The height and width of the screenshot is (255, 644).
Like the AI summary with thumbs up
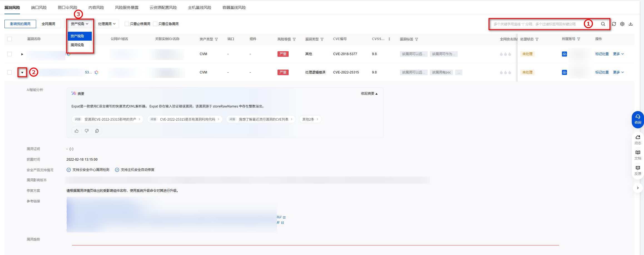pos(76,131)
